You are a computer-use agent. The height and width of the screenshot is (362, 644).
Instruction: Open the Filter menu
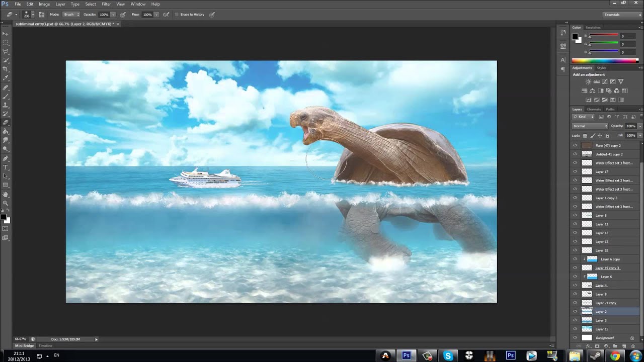click(x=106, y=4)
